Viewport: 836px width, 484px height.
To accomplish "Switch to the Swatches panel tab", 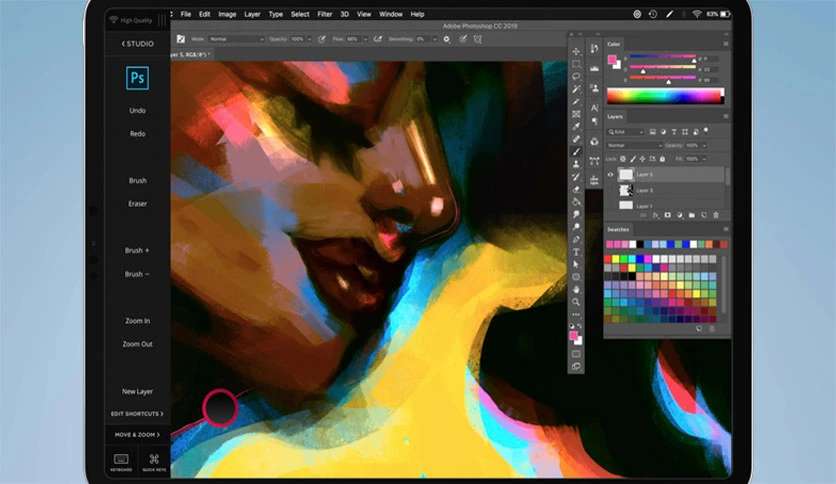I will [x=618, y=229].
